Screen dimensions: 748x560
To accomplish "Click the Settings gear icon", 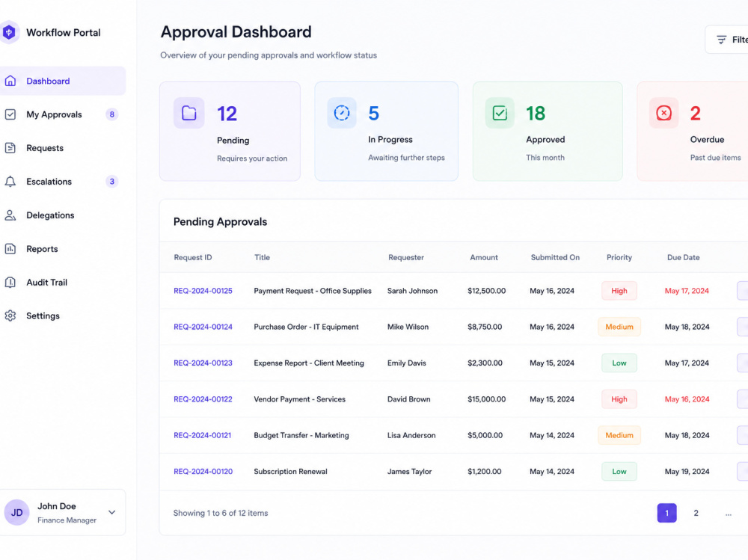I will (10, 316).
